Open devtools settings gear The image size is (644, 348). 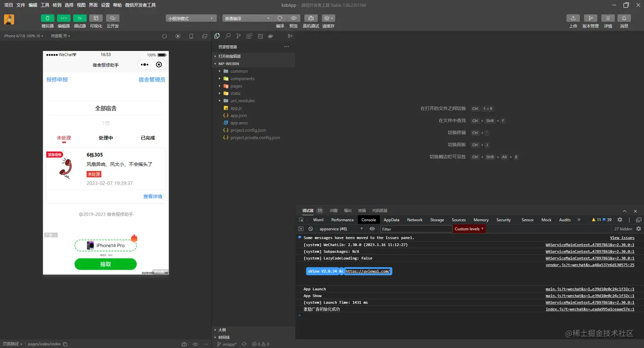point(620,220)
